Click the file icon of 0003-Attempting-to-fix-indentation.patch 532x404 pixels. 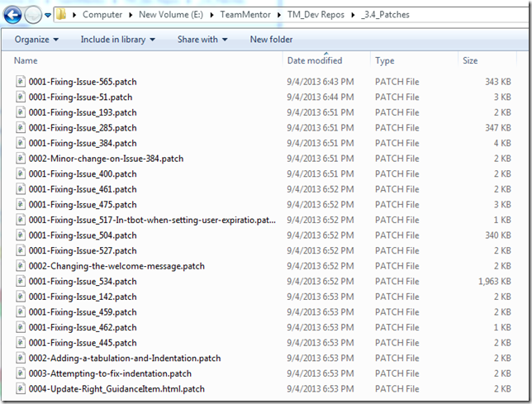click(21, 373)
